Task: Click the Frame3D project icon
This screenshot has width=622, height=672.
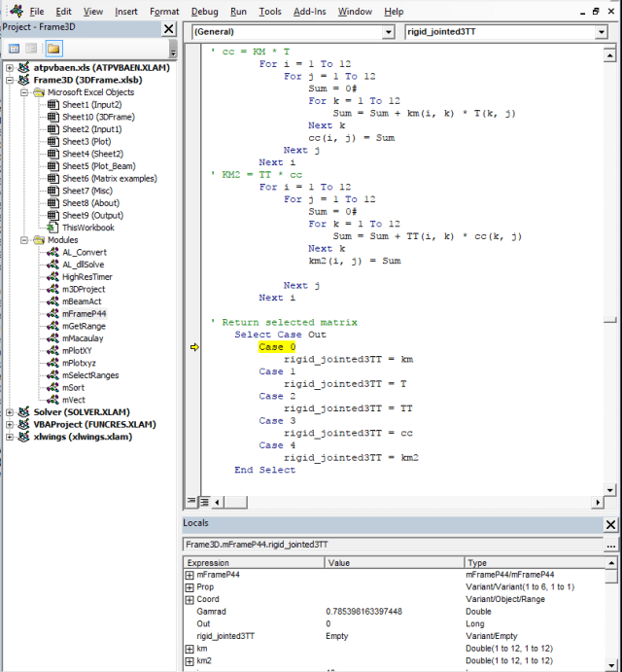Action: click(24, 81)
